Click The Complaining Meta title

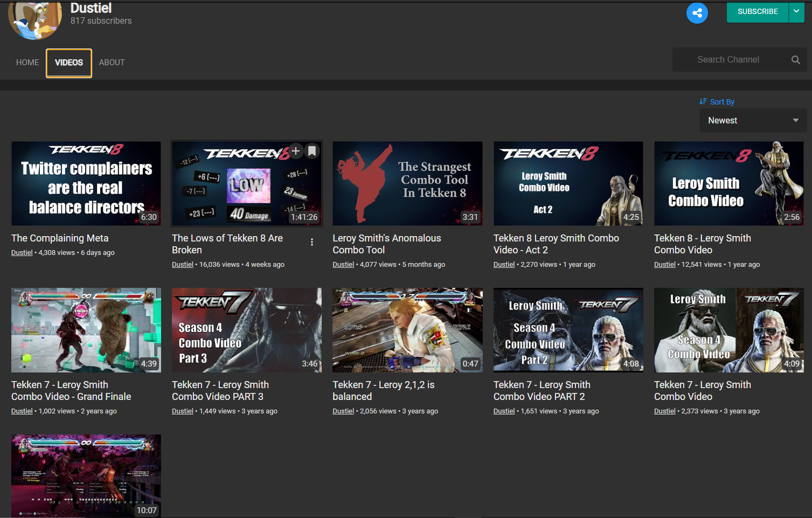pos(60,238)
